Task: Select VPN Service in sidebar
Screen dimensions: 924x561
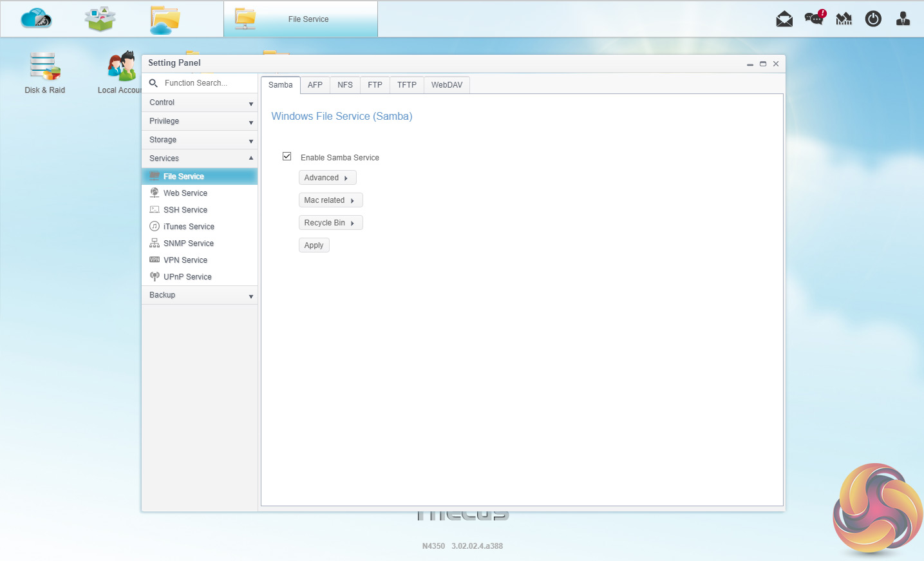Action: pyautogui.click(x=200, y=260)
